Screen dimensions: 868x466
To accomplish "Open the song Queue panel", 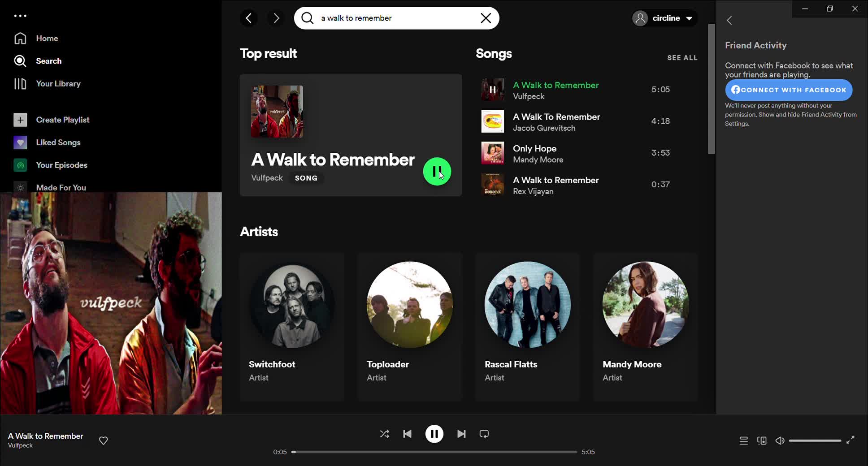I will point(743,440).
